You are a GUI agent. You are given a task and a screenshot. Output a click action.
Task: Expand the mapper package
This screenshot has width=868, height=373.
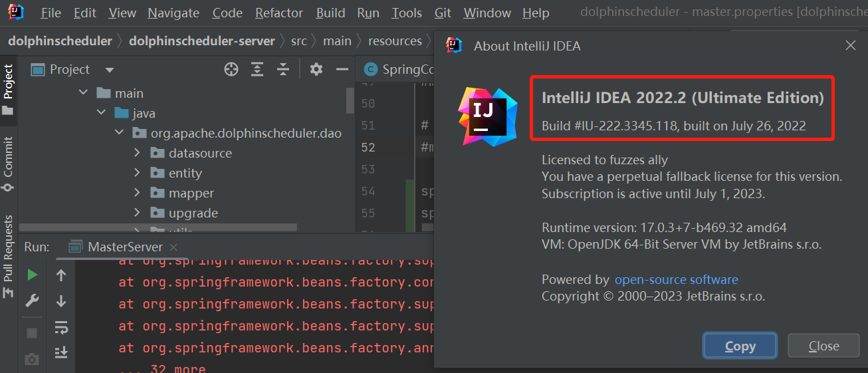(x=137, y=193)
